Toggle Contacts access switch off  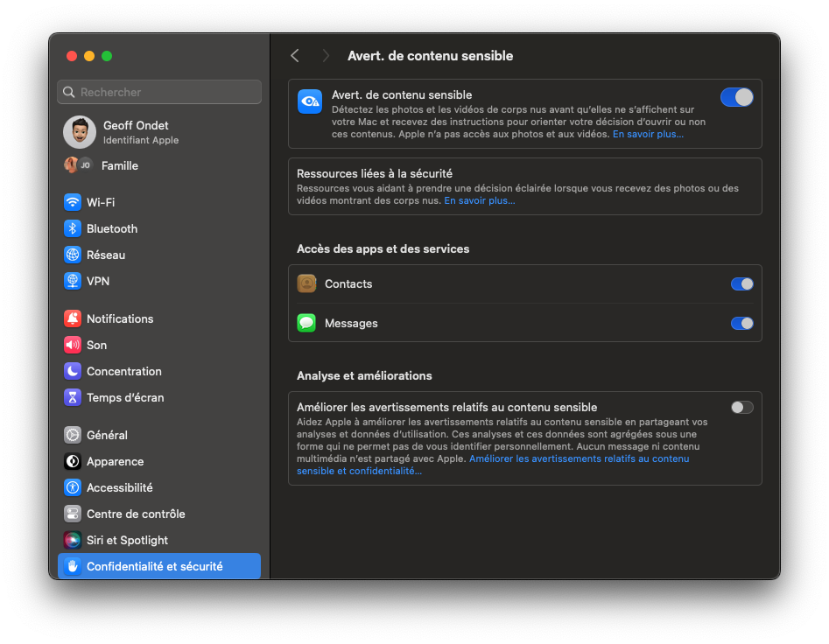pyautogui.click(x=741, y=284)
